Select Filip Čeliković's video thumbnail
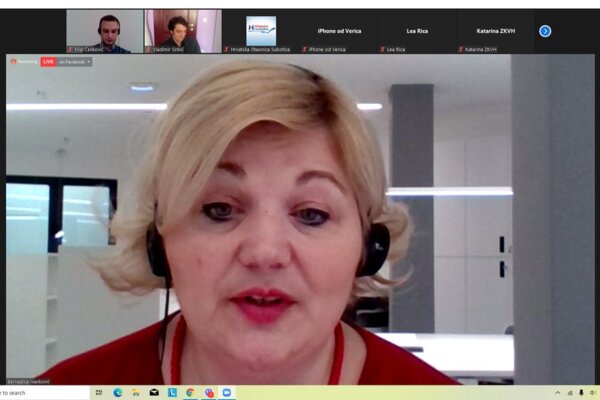The height and width of the screenshot is (400, 600). [x=105, y=31]
